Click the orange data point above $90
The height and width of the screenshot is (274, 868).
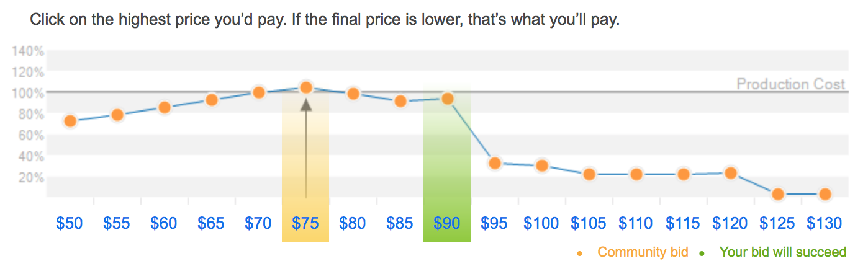coord(447,99)
